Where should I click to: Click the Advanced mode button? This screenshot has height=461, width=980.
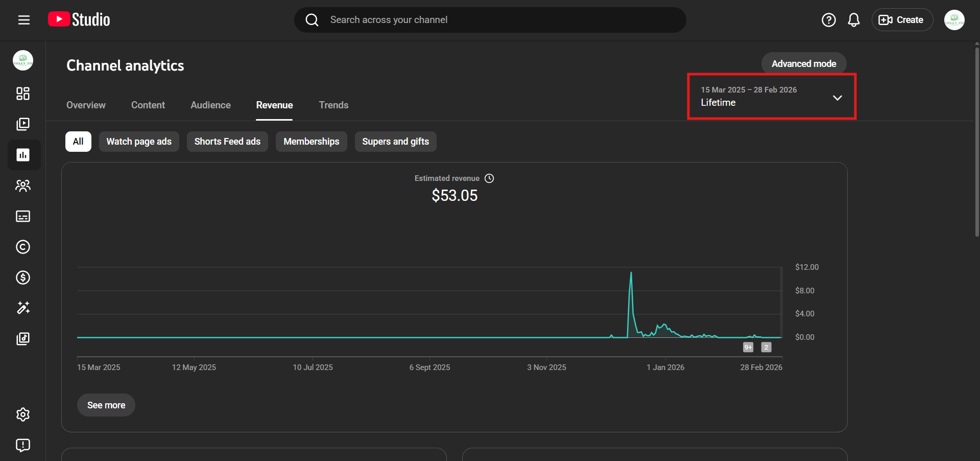click(803, 63)
